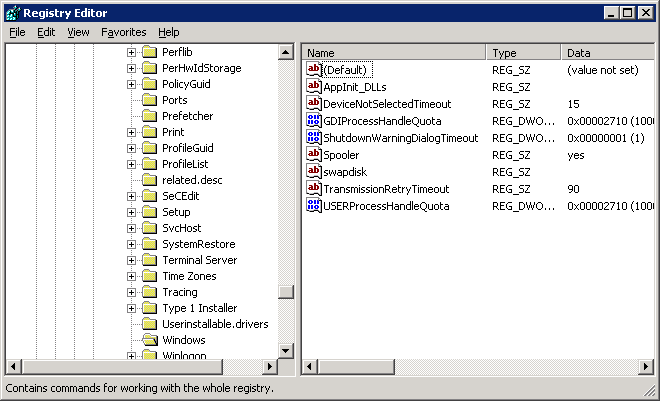660x401 pixels.
Task: Expand the Time Zones key
Action: [x=131, y=276]
